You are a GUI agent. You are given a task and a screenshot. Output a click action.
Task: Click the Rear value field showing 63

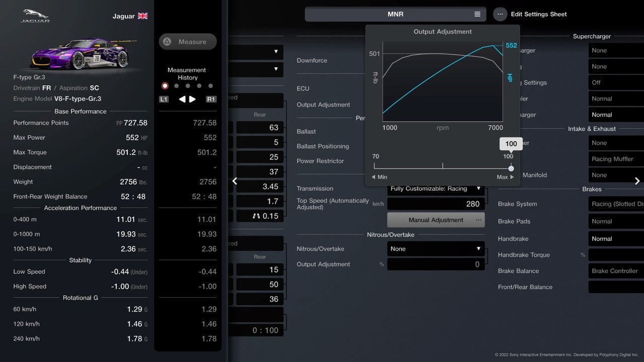tap(260, 128)
